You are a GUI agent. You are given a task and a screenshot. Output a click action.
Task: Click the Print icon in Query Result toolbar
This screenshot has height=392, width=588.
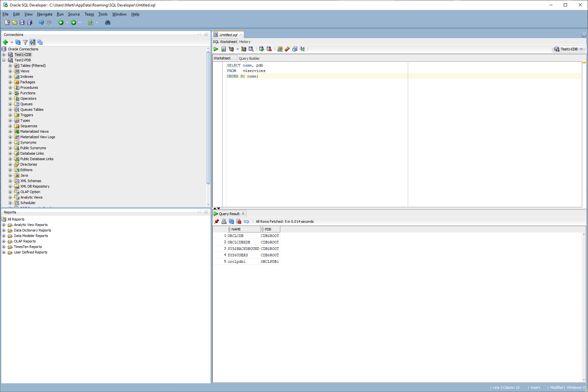(224, 222)
